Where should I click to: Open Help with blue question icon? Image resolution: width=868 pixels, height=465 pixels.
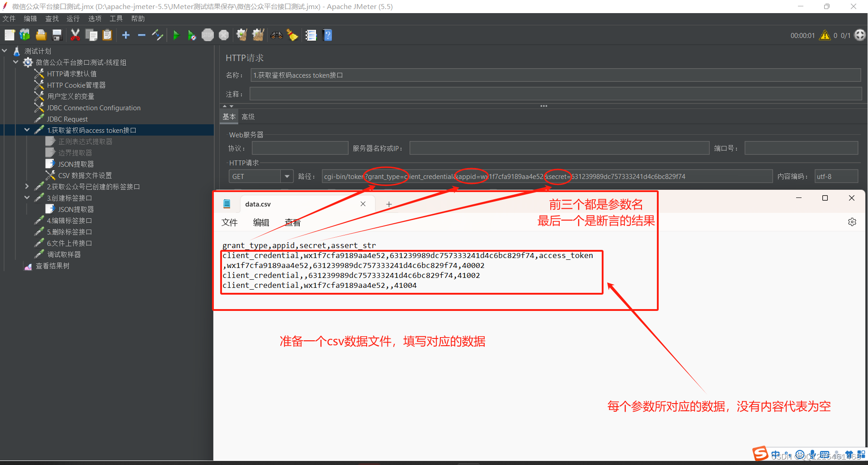coord(328,35)
